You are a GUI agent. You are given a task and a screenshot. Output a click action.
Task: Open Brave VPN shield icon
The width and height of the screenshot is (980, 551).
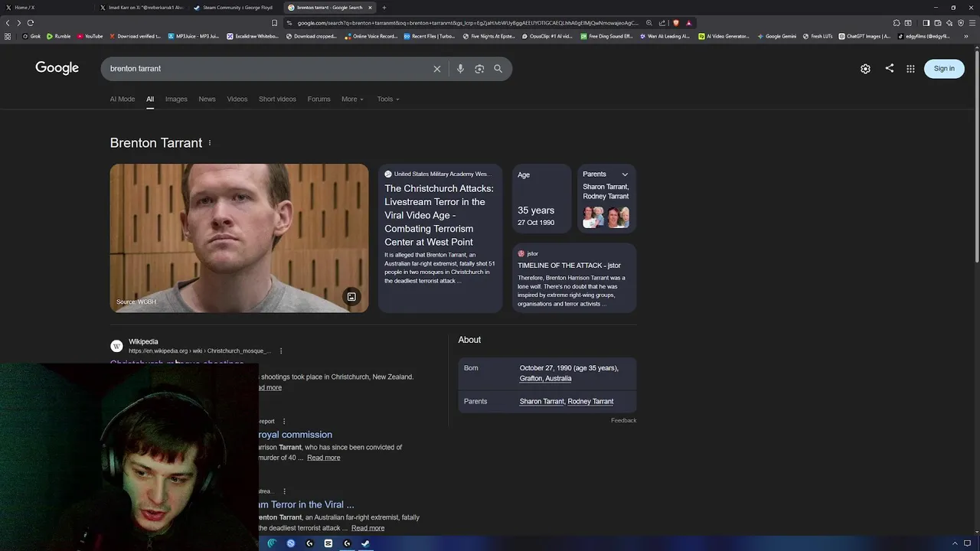961,23
